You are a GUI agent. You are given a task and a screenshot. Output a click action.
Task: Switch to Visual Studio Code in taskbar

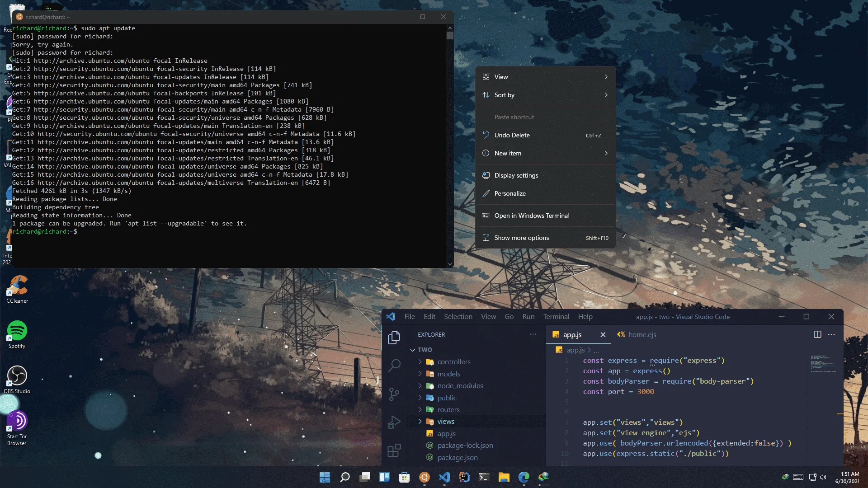coord(444,477)
